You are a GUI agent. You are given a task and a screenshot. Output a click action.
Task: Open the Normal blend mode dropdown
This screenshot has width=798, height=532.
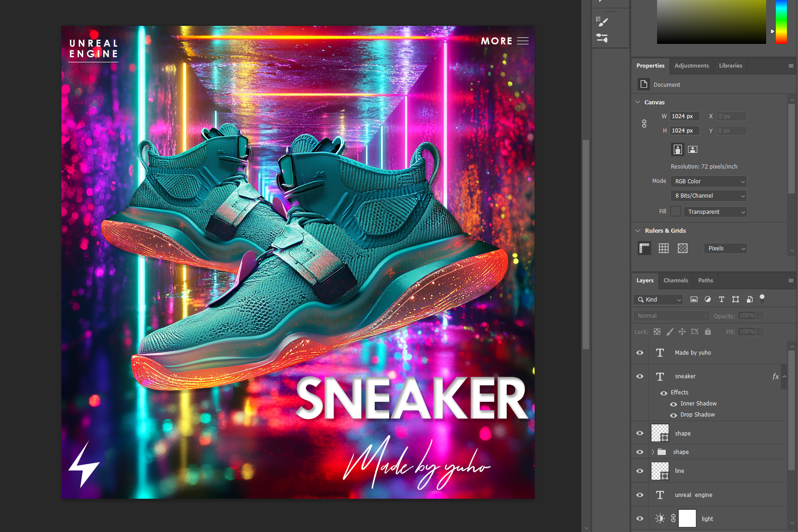[671, 316]
